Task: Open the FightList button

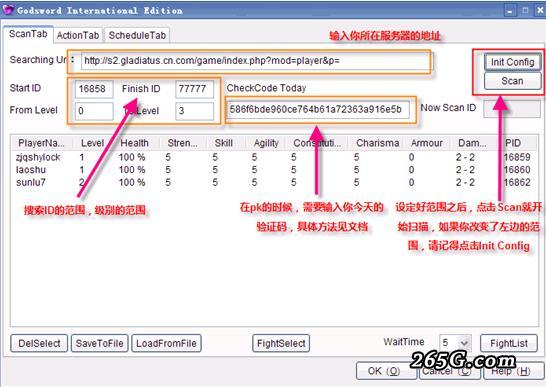Action: coord(509,343)
